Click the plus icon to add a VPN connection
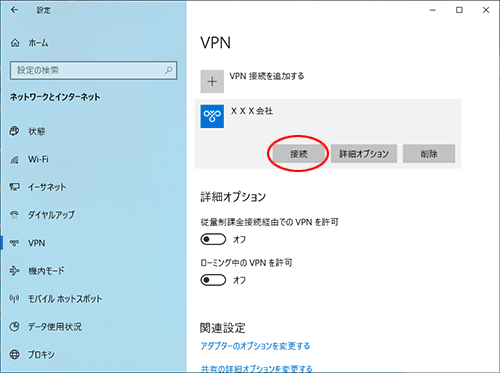Image resolution: width=500 pixels, height=373 pixels. point(212,81)
